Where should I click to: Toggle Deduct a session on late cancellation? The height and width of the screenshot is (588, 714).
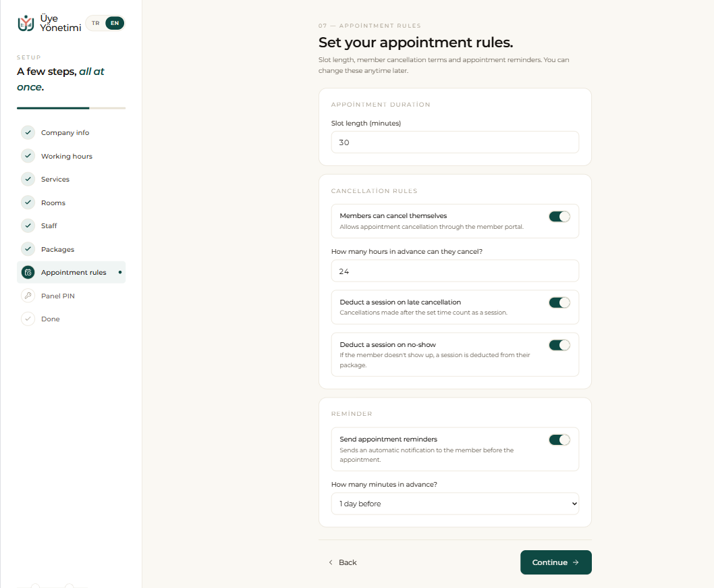(559, 303)
